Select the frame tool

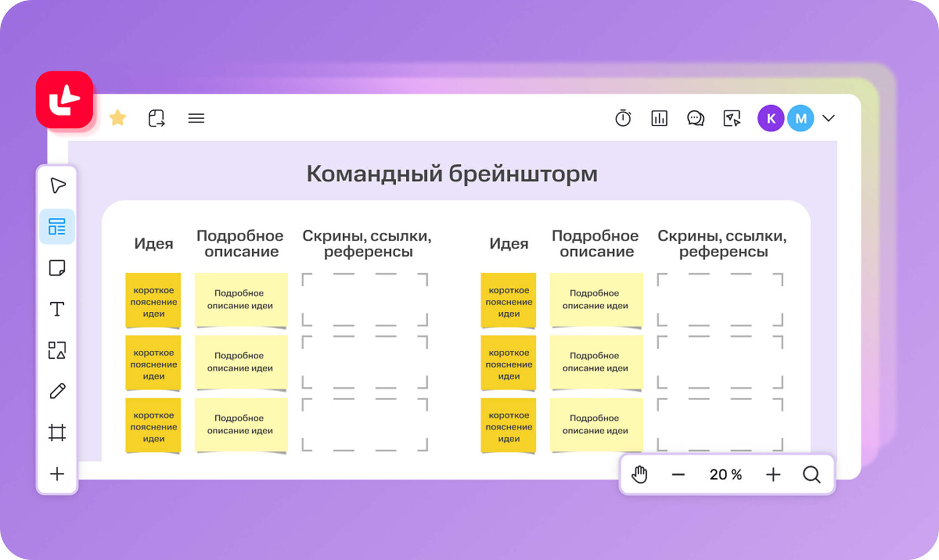[x=58, y=432]
